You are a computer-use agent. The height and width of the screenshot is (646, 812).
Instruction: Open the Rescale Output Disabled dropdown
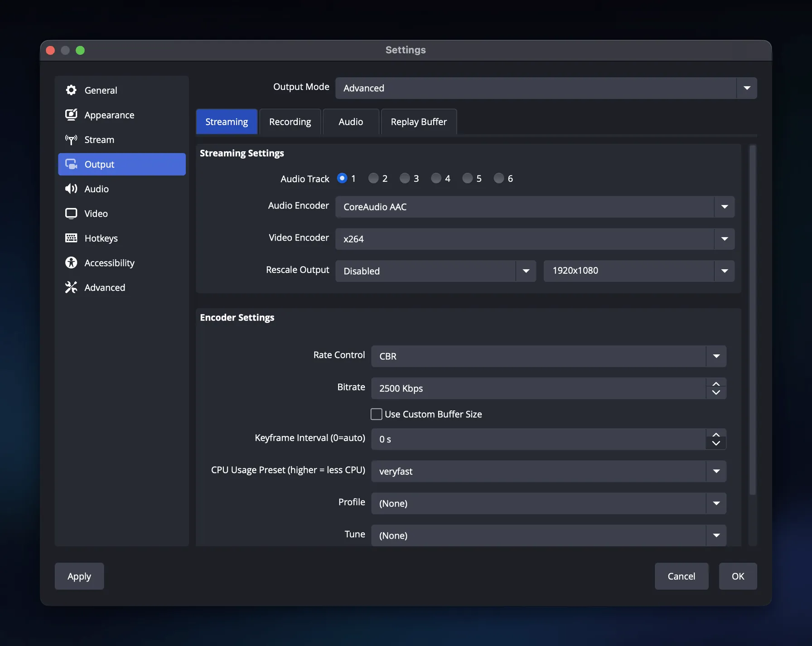tap(435, 271)
